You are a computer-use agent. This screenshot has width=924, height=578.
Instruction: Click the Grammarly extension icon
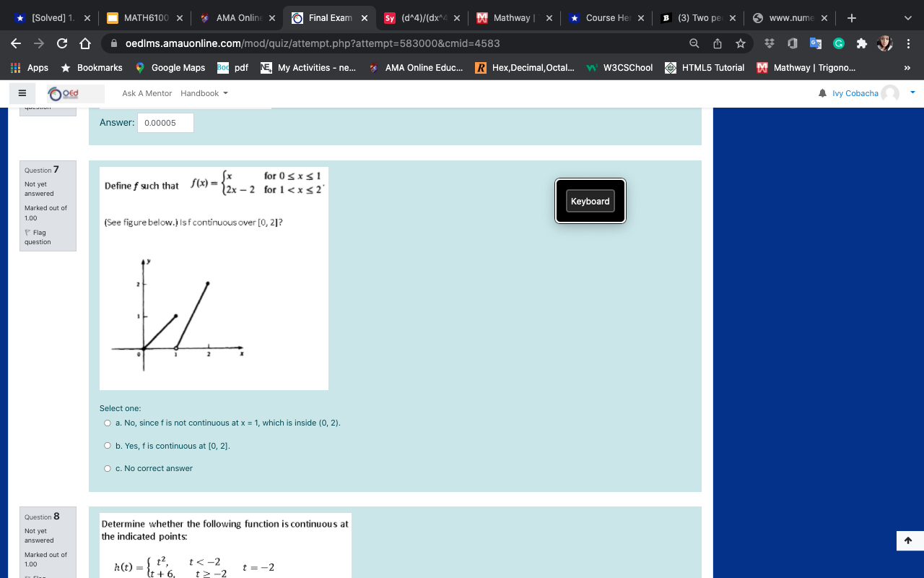click(837, 43)
